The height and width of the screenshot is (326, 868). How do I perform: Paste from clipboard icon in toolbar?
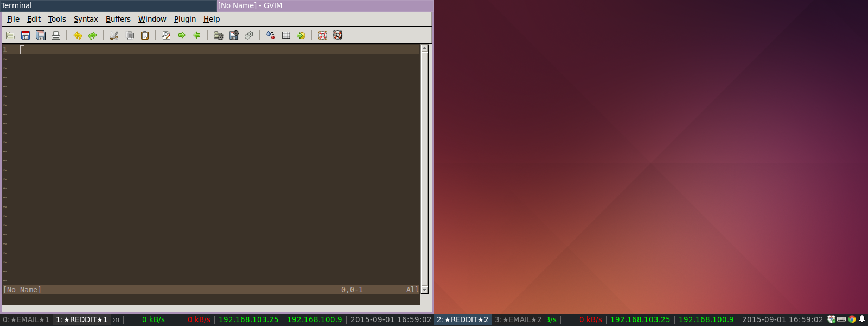(x=145, y=35)
